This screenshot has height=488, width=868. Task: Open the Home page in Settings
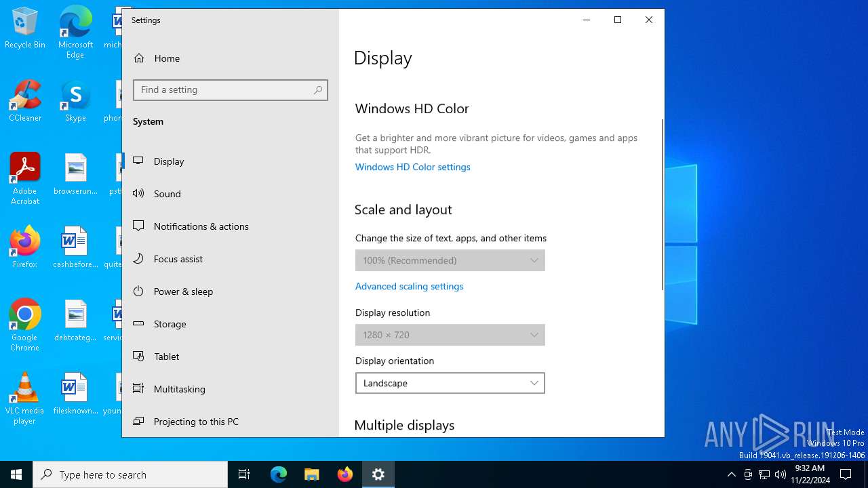click(x=231, y=58)
